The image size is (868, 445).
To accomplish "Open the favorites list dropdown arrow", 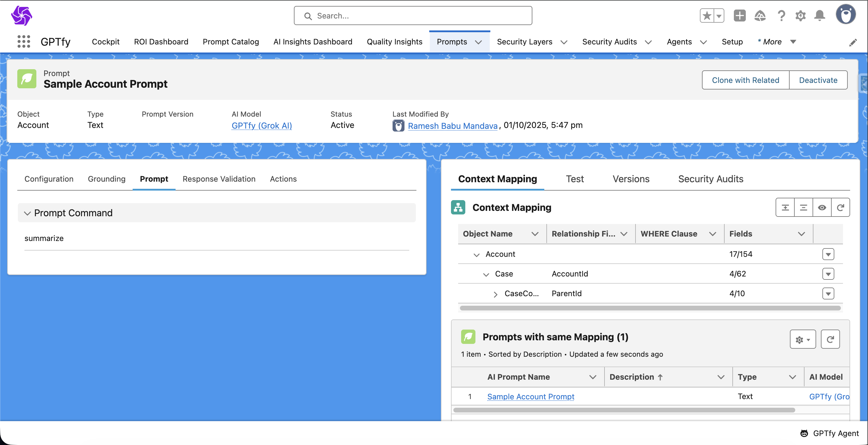I will click(x=719, y=16).
